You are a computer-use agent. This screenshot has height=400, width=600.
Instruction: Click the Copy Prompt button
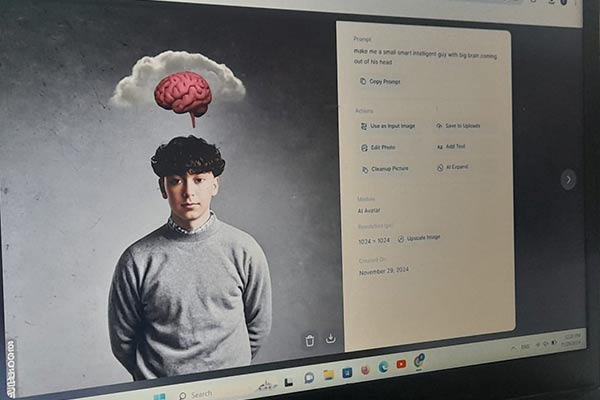click(380, 82)
